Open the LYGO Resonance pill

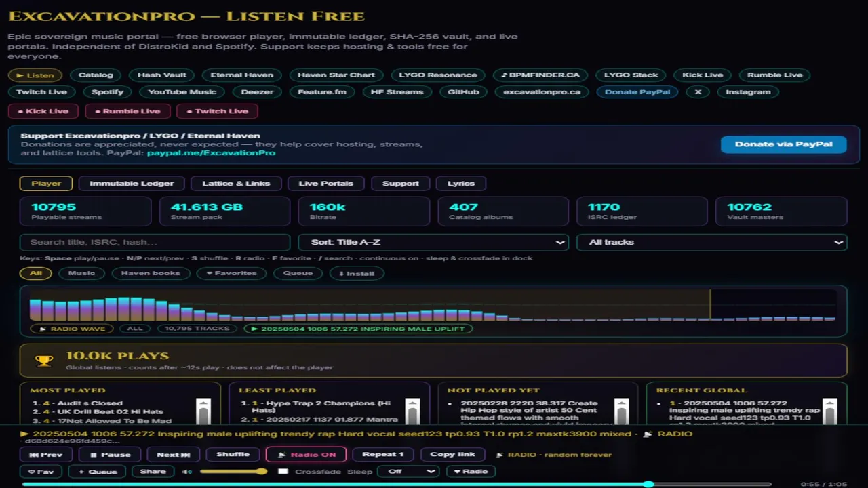coord(438,75)
